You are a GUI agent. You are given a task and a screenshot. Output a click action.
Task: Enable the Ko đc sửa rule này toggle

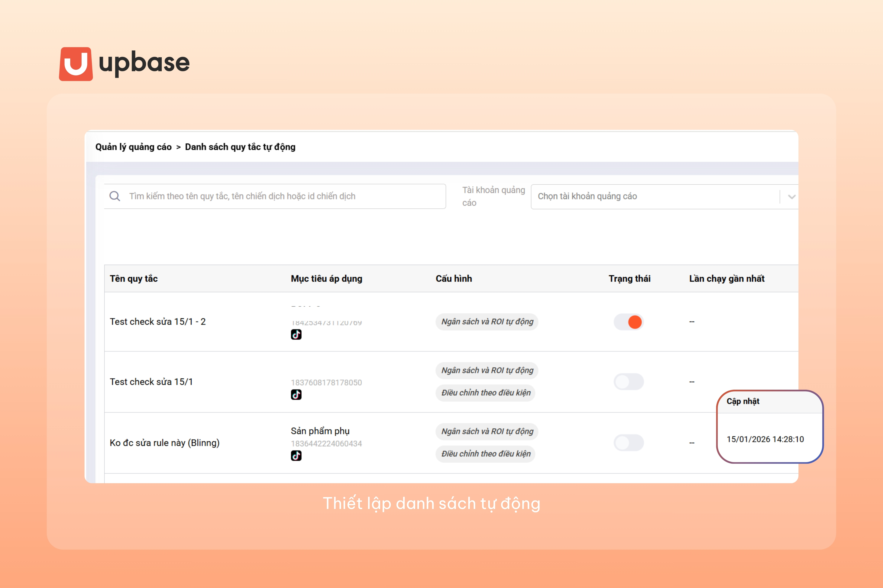click(629, 443)
